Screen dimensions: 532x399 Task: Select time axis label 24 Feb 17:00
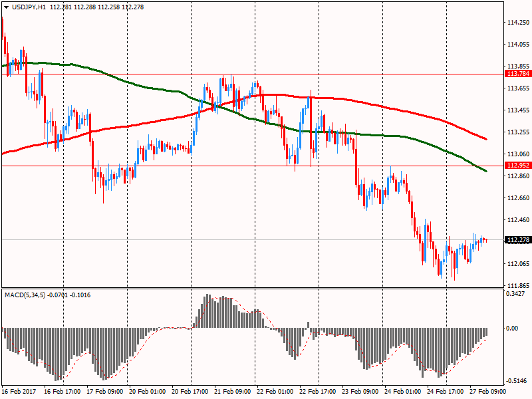click(x=446, y=391)
